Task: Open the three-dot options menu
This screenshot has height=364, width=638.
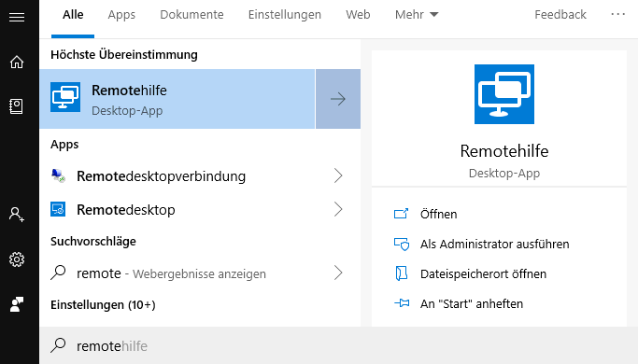Action: 617,14
